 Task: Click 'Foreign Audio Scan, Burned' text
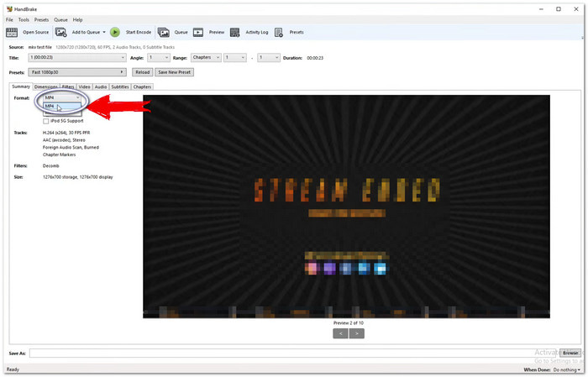tap(71, 147)
